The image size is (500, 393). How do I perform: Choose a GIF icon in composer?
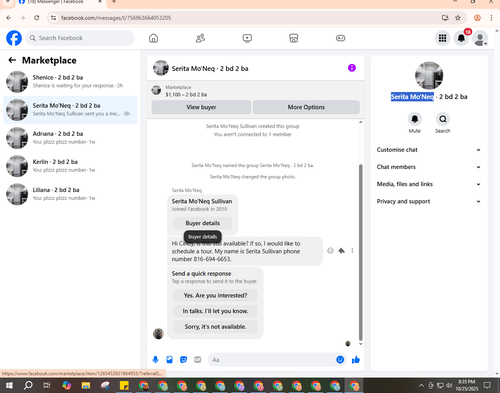[x=198, y=360]
